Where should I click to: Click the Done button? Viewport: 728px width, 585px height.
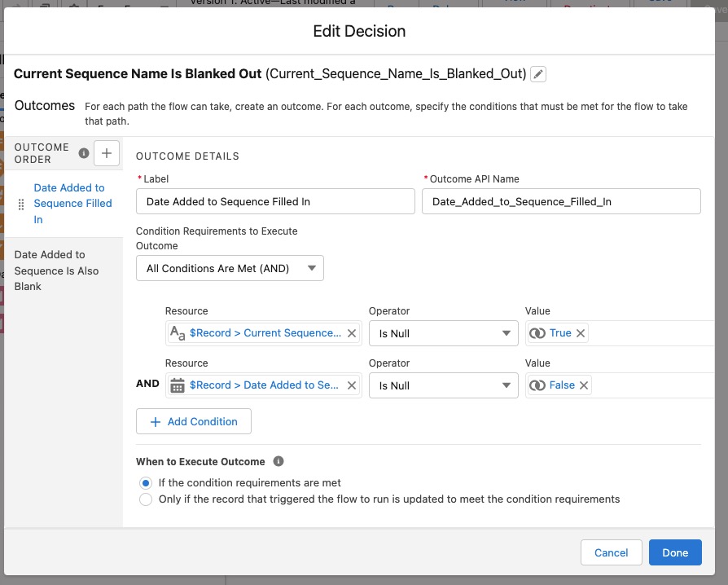tap(675, 552)
